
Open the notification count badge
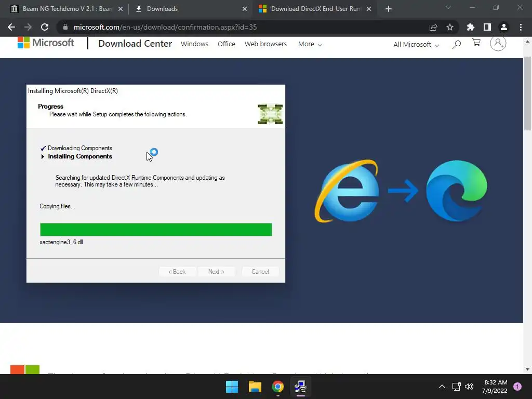point(517,387)
